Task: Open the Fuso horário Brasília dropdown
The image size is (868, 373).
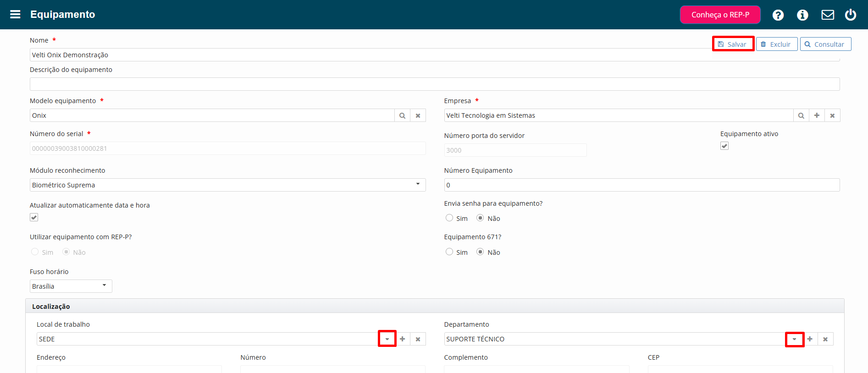Action: click(71, 286)
